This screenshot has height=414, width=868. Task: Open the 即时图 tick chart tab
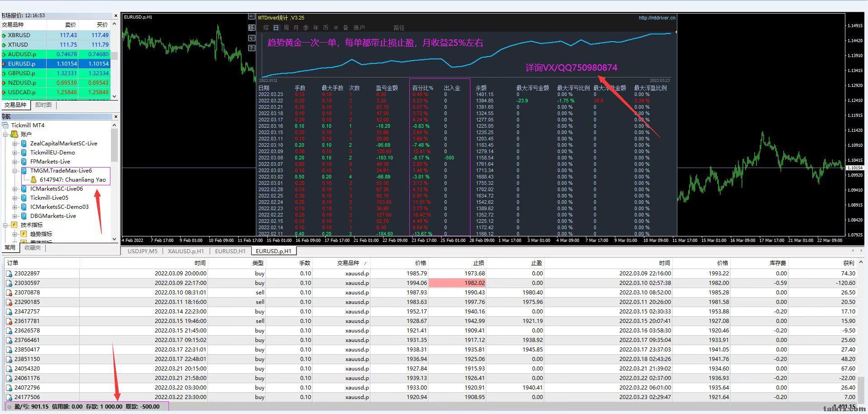43,105
